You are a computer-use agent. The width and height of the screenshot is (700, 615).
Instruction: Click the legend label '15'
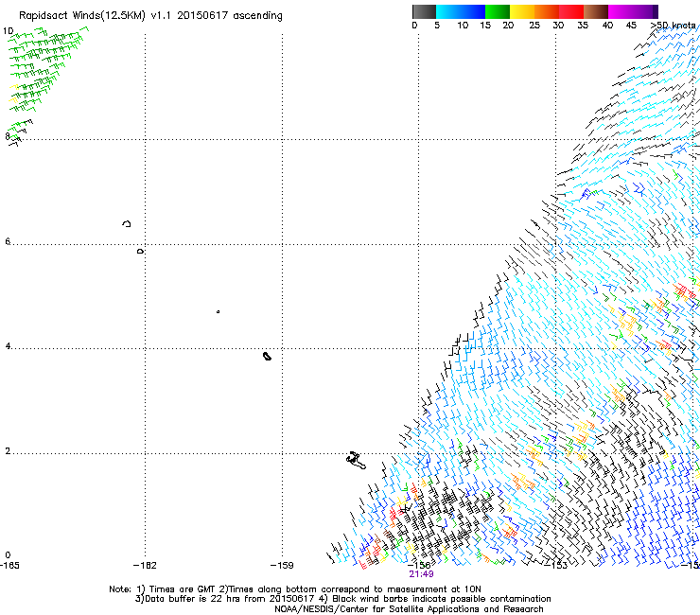point(485,25)
